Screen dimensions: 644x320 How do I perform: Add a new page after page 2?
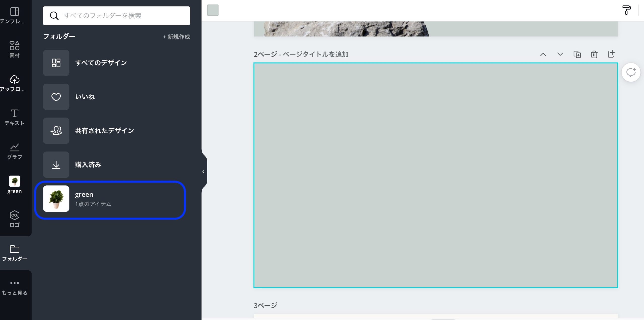(611, 54)
